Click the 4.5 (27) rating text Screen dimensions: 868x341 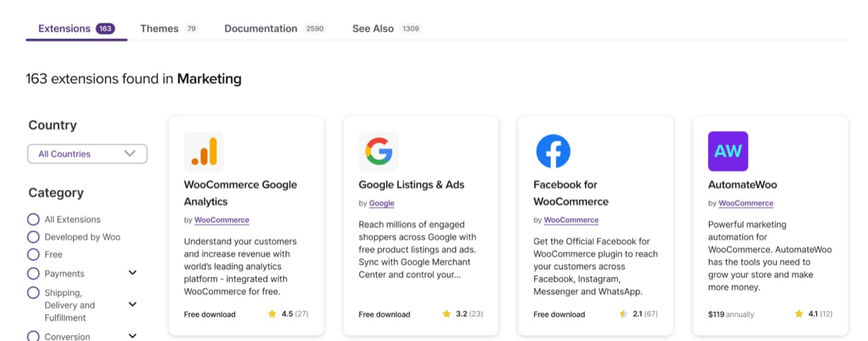click(295, 314)
